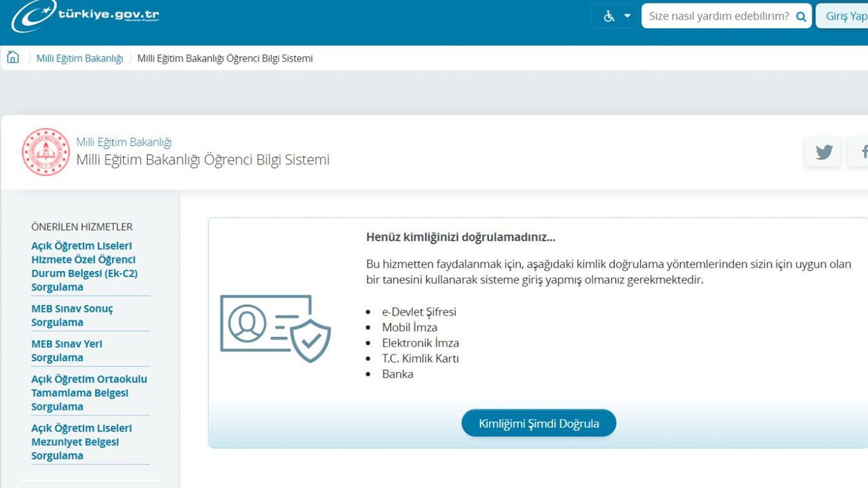Open Açık Öğretim Ortaokulu Tamamlama Belgesi link
This screenshot has height=488, width=868.
89,392
